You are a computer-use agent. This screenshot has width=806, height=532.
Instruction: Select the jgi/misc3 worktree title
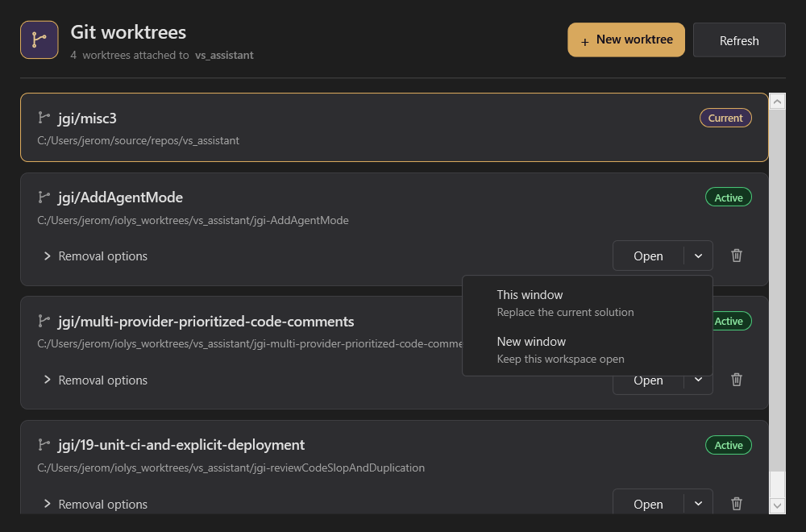tap(87, 118)
